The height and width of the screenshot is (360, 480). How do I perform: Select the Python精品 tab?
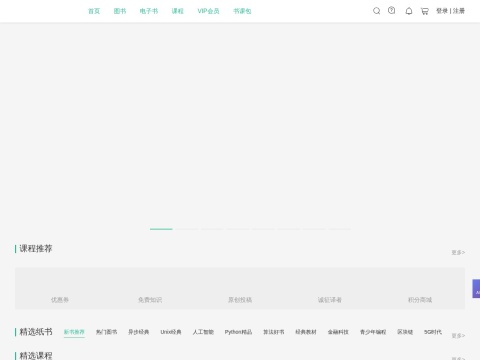pos(238,332)
